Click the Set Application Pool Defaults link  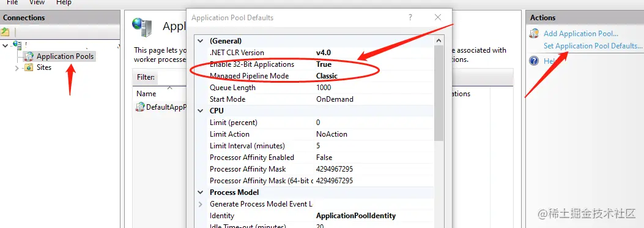tap(593, 46)
